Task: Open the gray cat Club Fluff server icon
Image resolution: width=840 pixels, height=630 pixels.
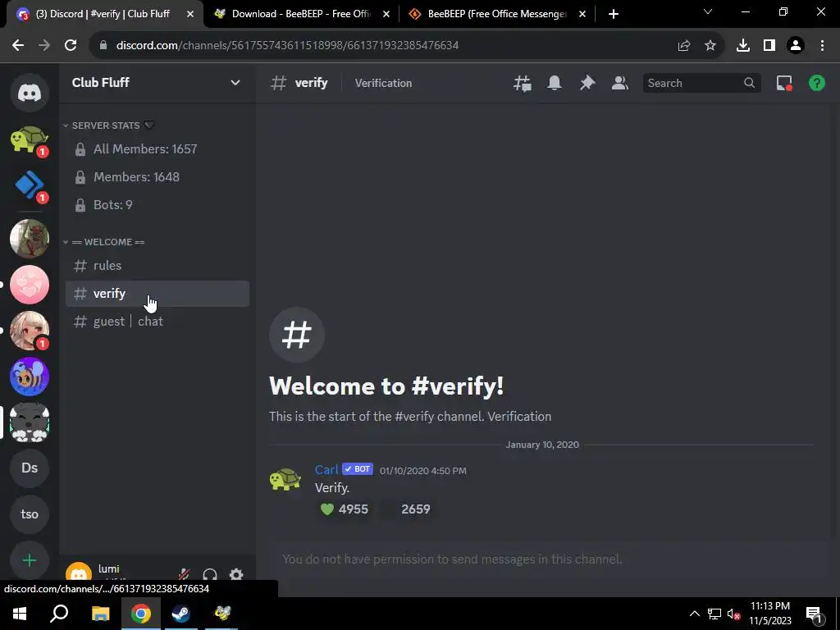Action: (x=30, y=422)
